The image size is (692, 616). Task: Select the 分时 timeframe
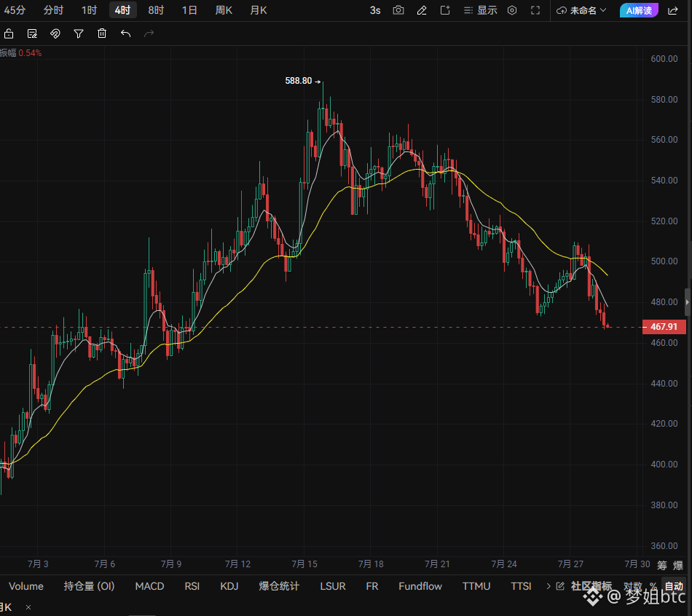53,10
